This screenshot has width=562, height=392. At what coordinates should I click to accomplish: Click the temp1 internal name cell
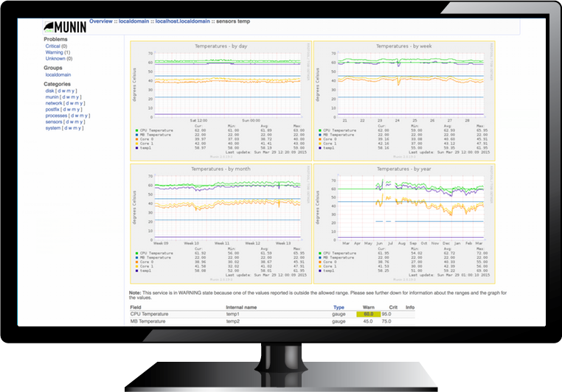[x=232, y=314]
